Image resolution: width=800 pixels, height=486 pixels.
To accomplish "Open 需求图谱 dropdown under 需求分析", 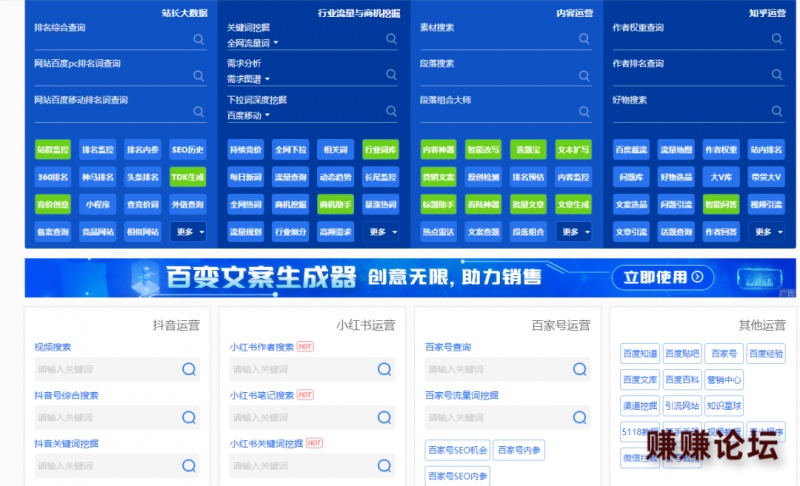I will coord(248,80).
